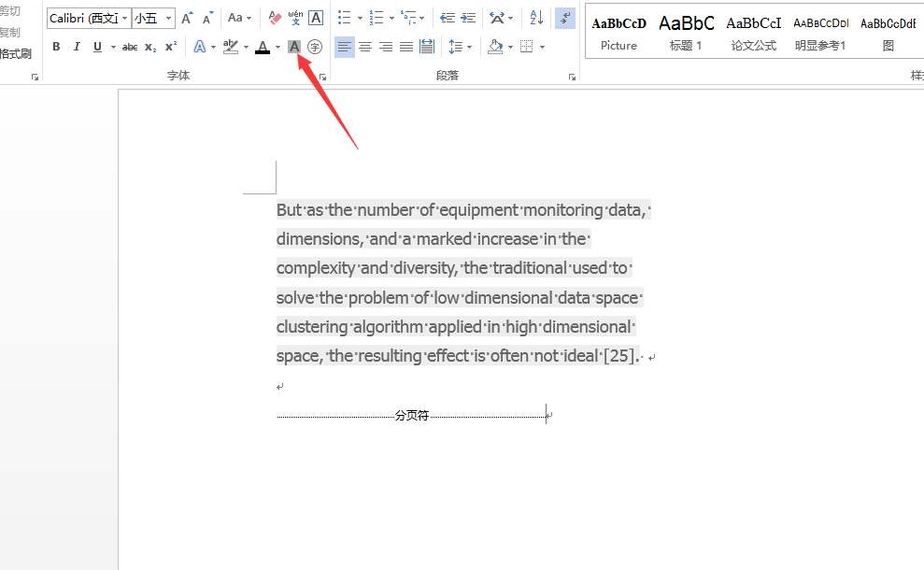This screenshot has height=570, width=924.
Task: Open line spacing dropdown
Action: pos(461,47)
